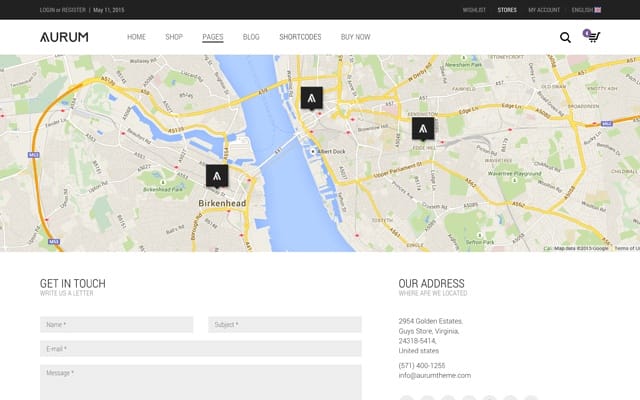
Task: Focus the Name input field
Action: (x=117, y=324)
